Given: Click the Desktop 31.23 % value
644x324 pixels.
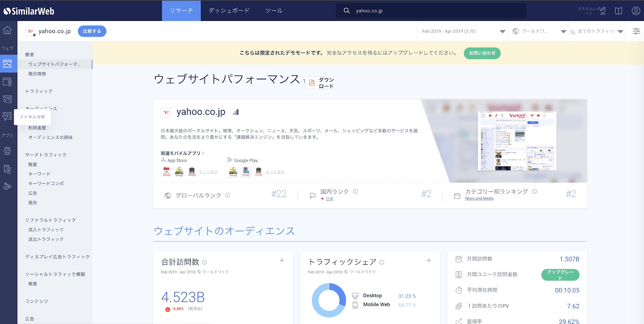Looking at the screenshot, I should coord(407,296).
